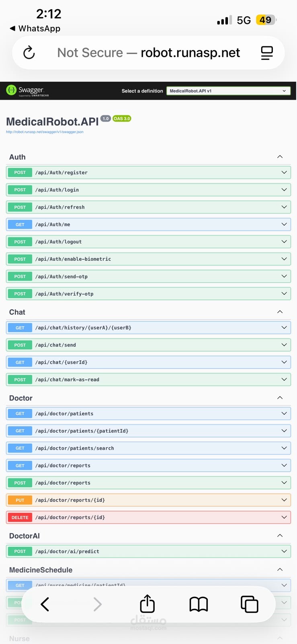Open the Safari bookmarks icon

[x=199, y=604]
